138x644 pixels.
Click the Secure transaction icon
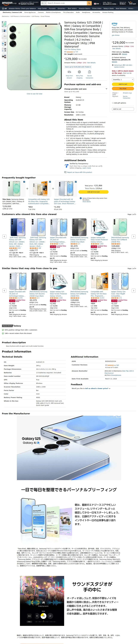tap(89, 72)
